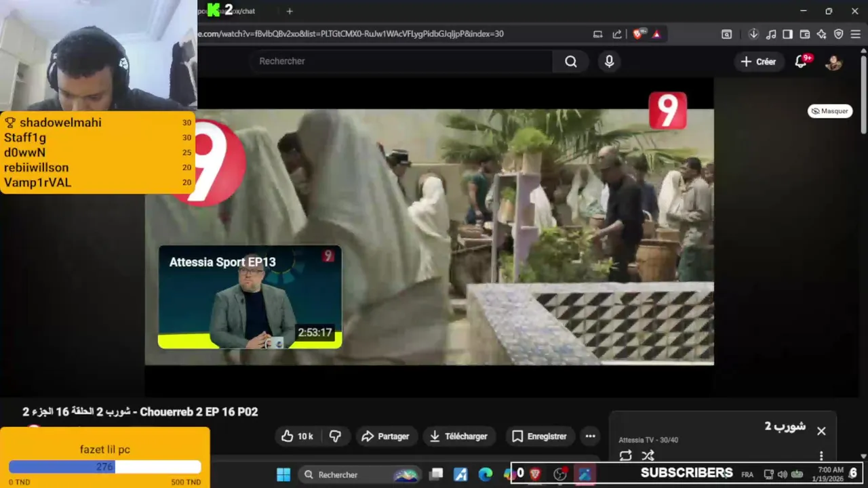Screen dimensions: 868x488
Task: Open the Brave playlist music note icon
Action: click(771, 34)
